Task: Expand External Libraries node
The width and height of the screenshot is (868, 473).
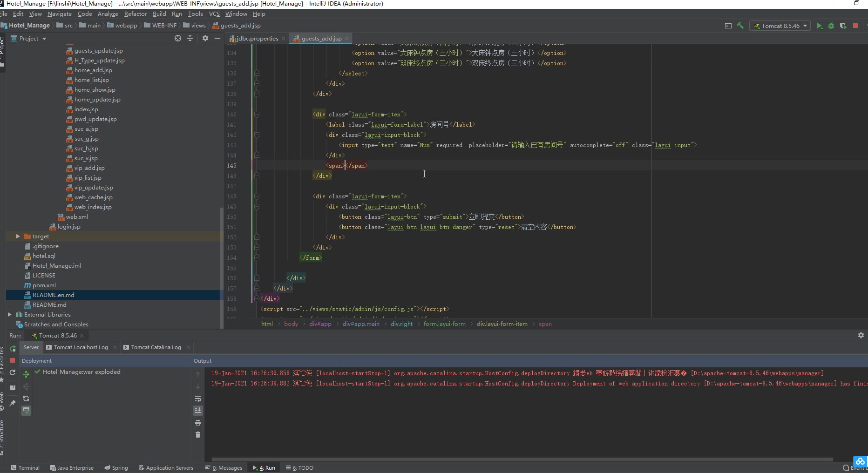Action: 9,315
